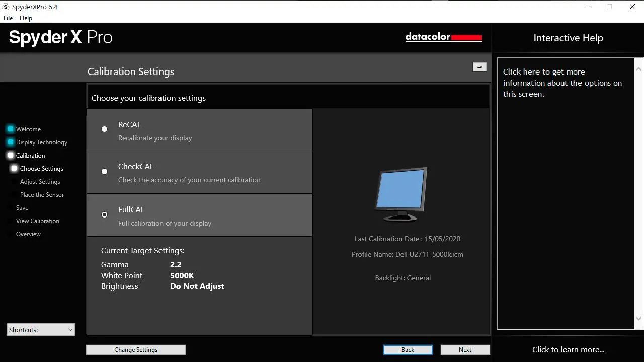Viewport: 644px width, 362px height.
Task: Click the Change Settings button
Action: (x=136, y=350)
